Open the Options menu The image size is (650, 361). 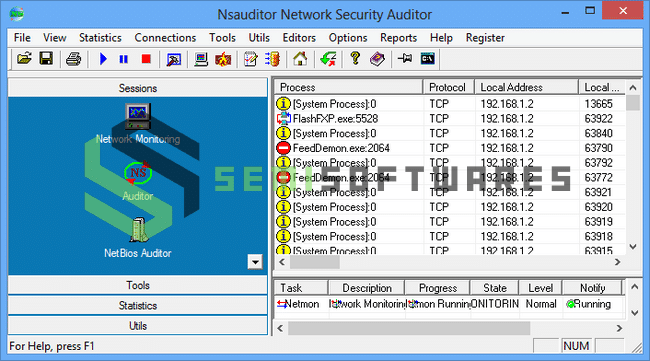(x=348, y=38)
